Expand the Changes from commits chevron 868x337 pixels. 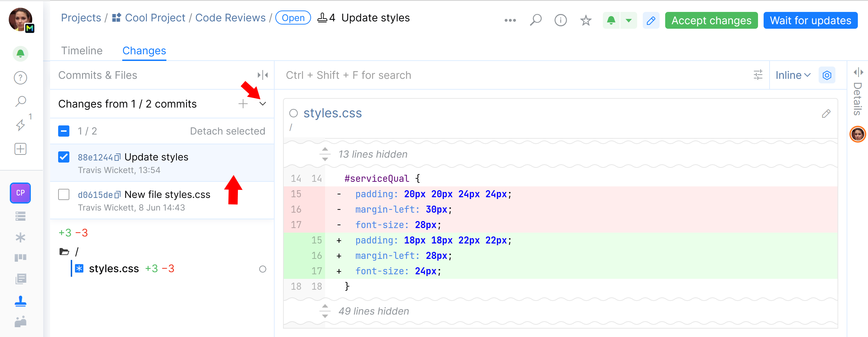click(263, 104)
